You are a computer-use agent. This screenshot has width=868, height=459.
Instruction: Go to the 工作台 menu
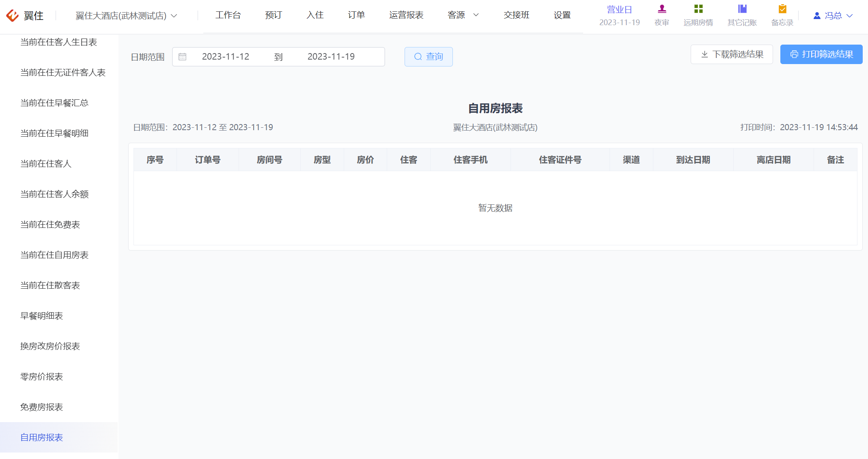pyautogui.click(x=228, y=15)
